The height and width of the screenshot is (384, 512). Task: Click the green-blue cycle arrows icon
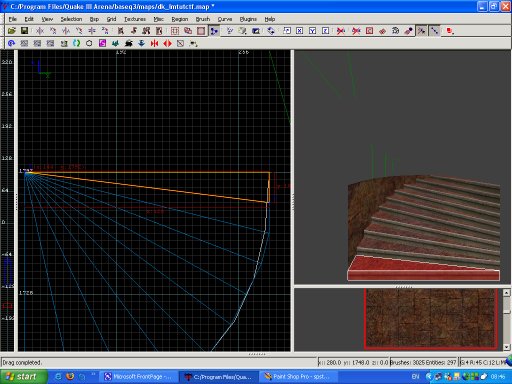76,43
